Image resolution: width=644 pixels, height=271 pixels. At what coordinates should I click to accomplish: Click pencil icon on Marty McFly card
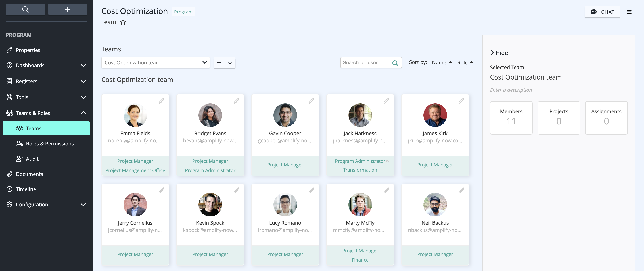coord(386,191)
